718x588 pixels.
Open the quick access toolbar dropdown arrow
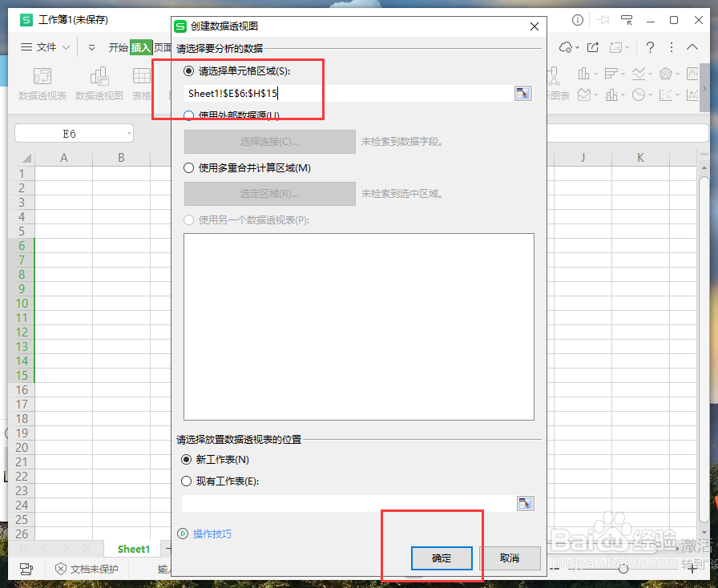91,47
